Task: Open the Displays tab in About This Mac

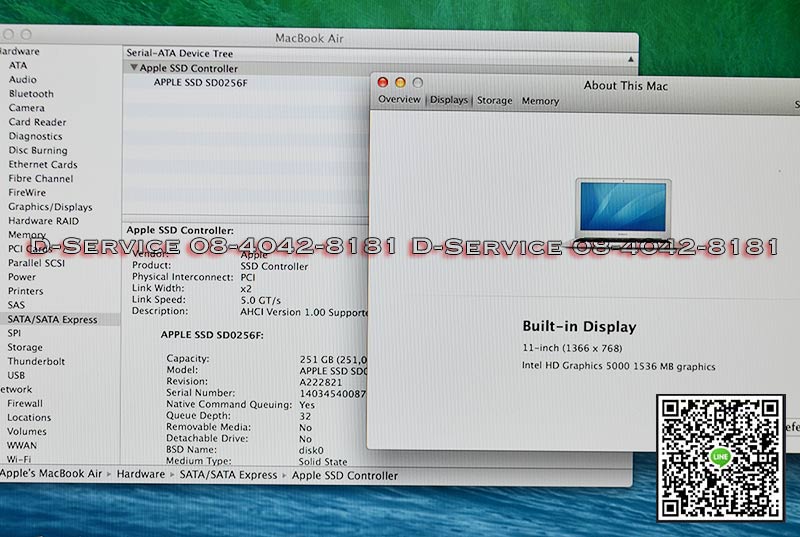Action: pyautogui.click(x=449, y=100)
